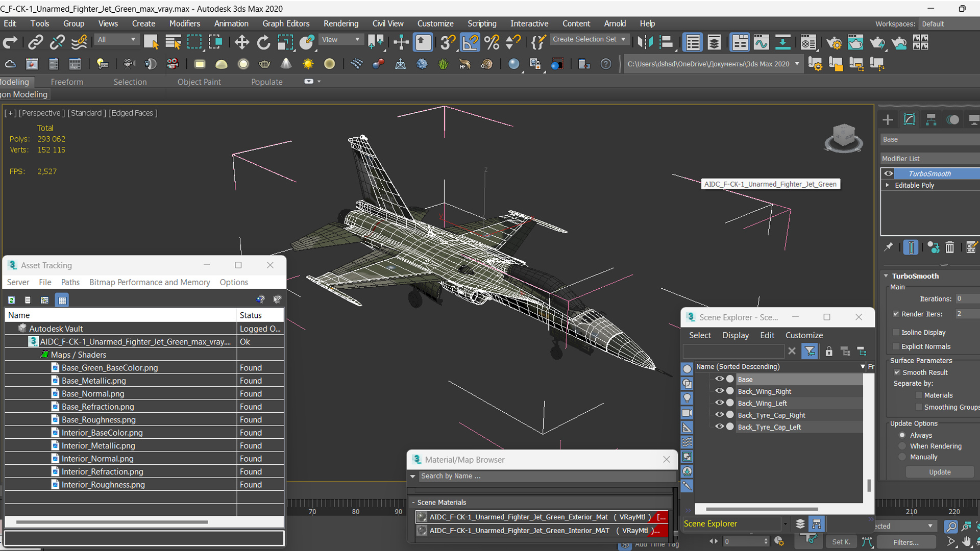Switch Asset Tracking to table view
The image size is (980, 551).
tap(62, 300)
